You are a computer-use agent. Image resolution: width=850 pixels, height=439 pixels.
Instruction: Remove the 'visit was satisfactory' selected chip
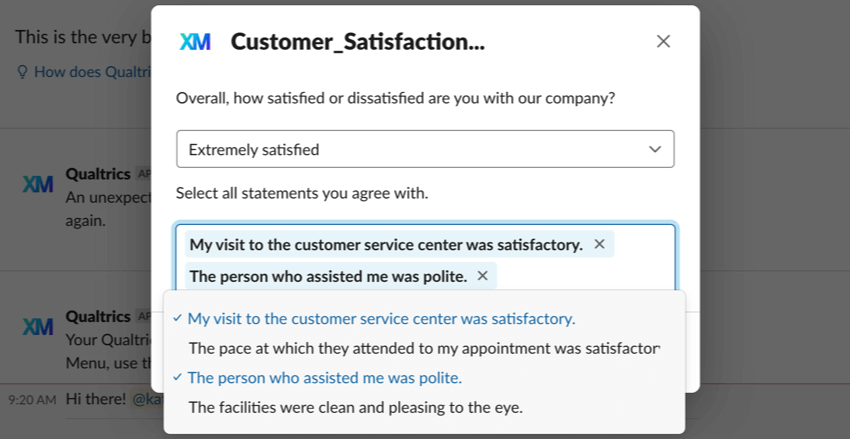point(599,244)
